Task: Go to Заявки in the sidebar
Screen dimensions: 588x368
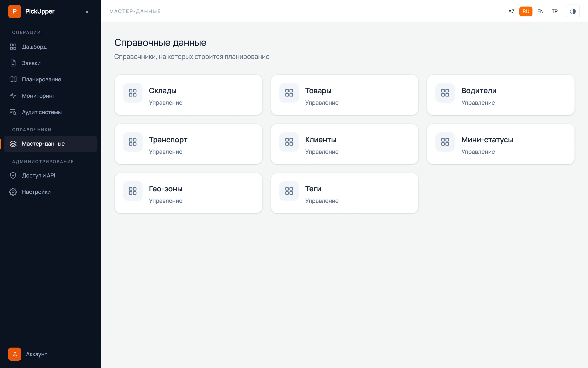Action: [x=50, y=63]
